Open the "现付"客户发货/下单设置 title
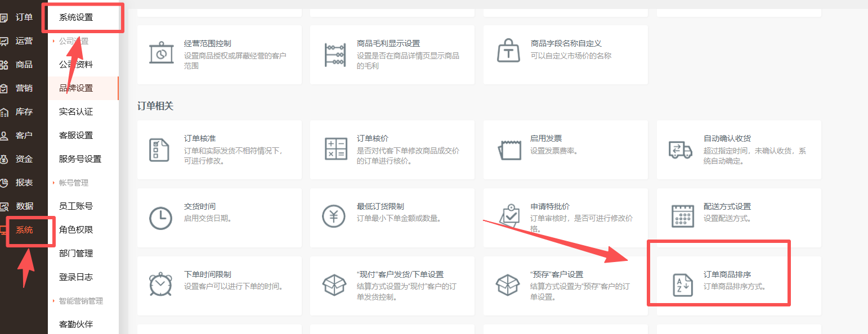Viewport: 868px width, 334px height. tap(400, 274)
